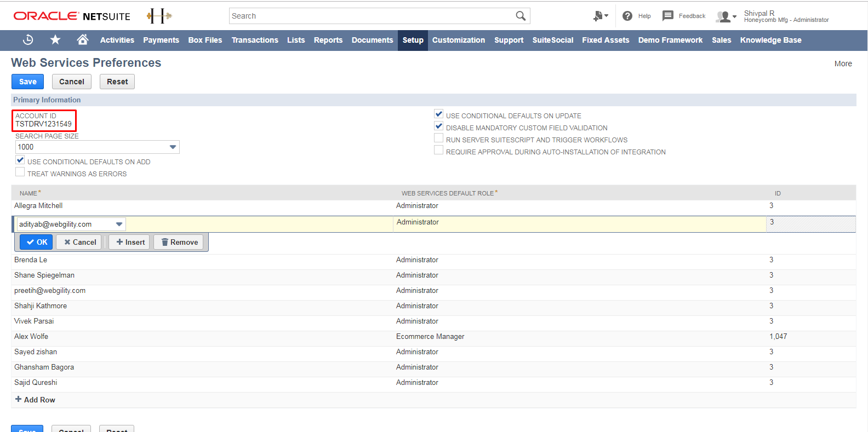The height and width of the screenshot is (432, 868).
Task: Open the Knowledge Base menu
Action: tap(770, 40)
